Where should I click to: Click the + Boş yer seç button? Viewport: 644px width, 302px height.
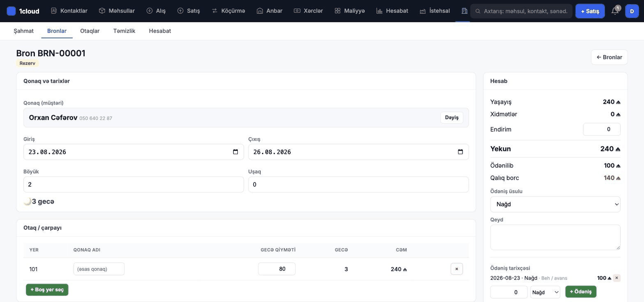tap(47, 290)
